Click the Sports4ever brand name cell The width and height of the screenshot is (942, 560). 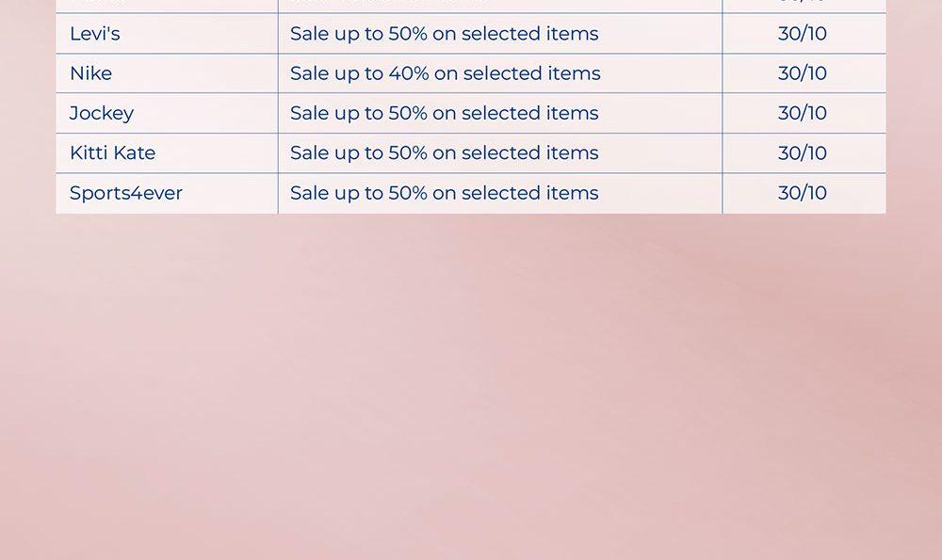click(126, 193)
